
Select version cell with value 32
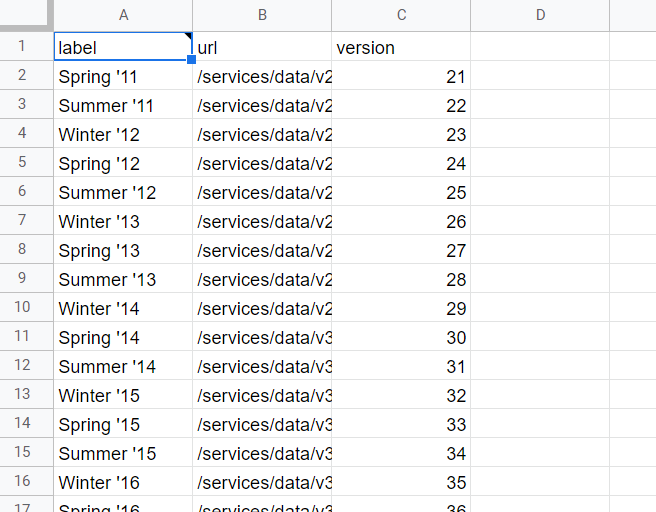401,394
